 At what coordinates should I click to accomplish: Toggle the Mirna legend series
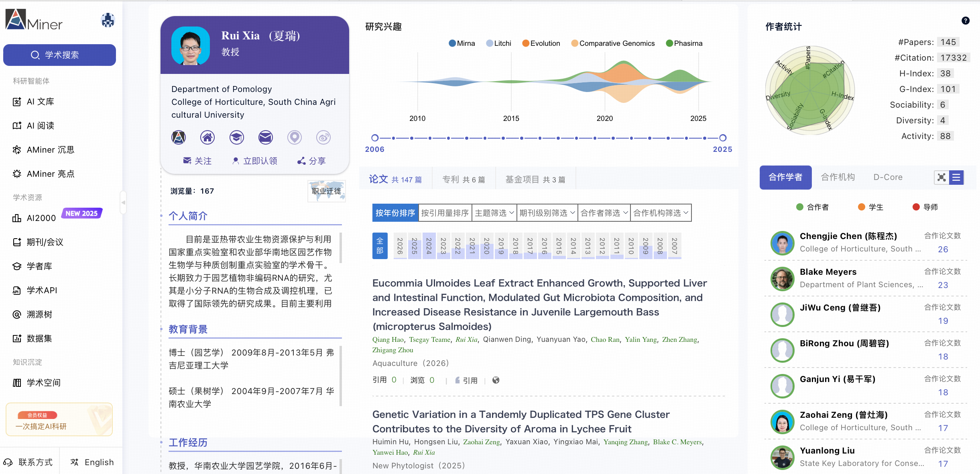(462, 43)
